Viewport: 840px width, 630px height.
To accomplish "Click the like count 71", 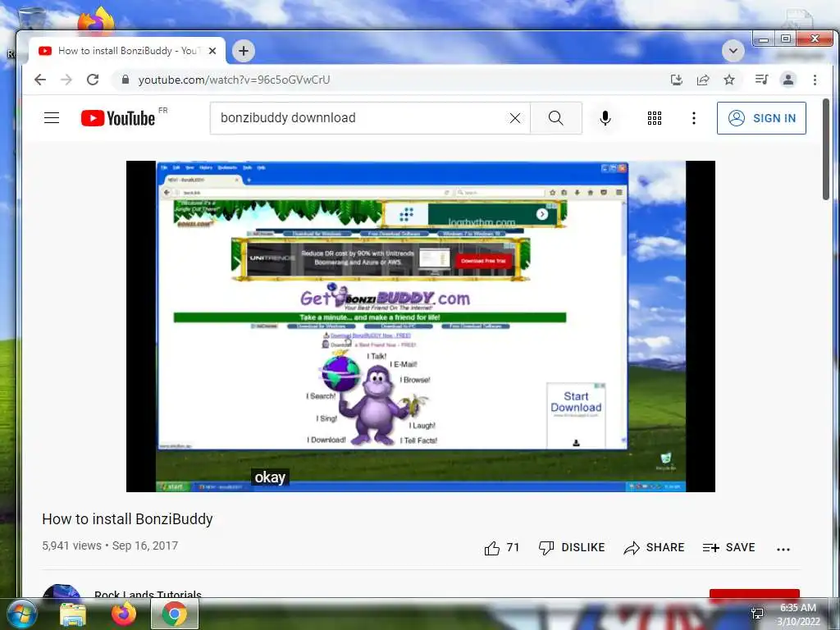I will point(513,547).
